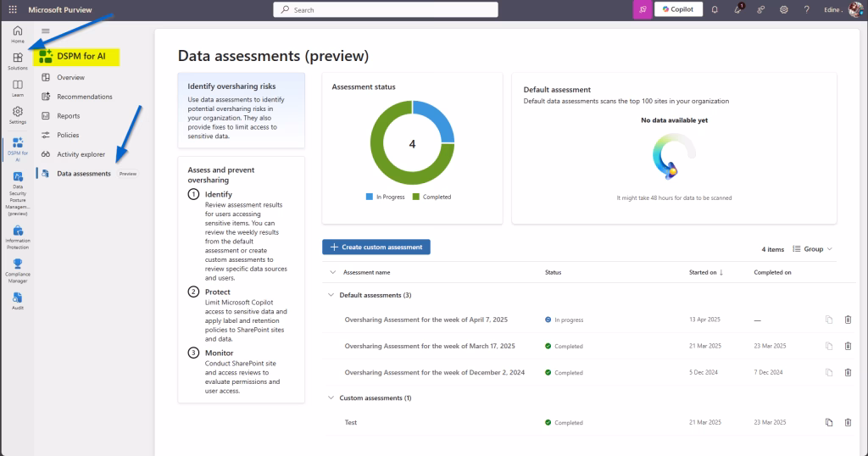Click the 'In progress' status

pos(564,320)
